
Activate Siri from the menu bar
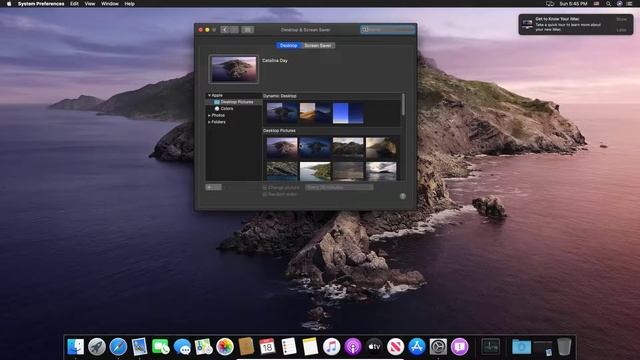click(619, 4)
